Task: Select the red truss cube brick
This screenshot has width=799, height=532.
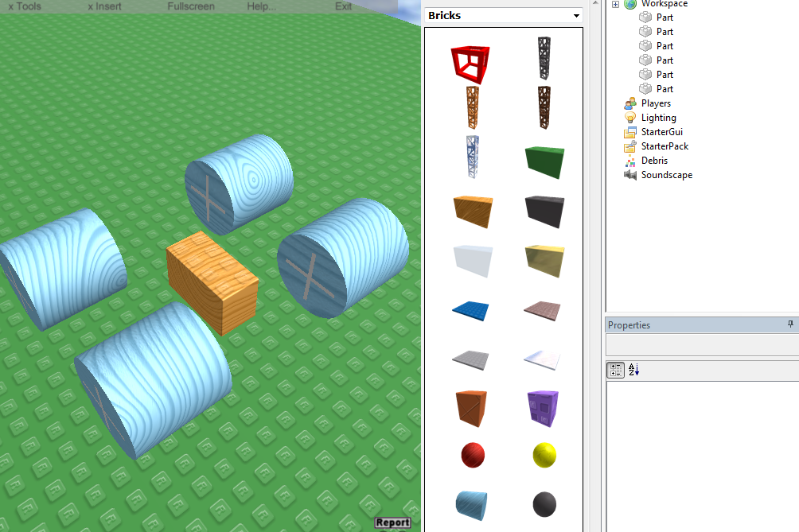Action: pyautogui.click(x=471, y=64)
